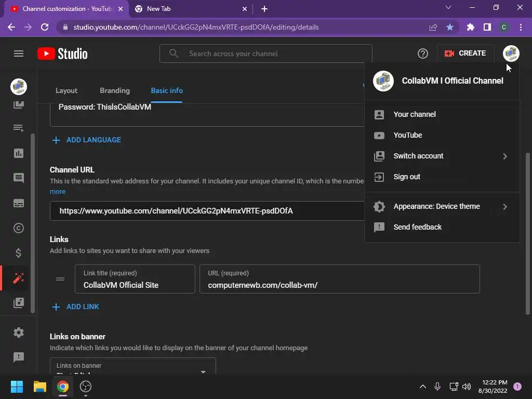Bookmark this page with the star

[x=449, y=27]
